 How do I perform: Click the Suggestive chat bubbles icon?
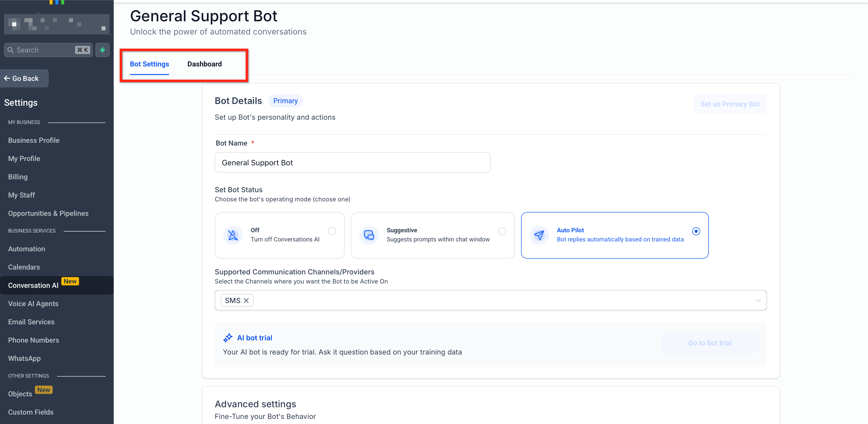click(369, 235)
